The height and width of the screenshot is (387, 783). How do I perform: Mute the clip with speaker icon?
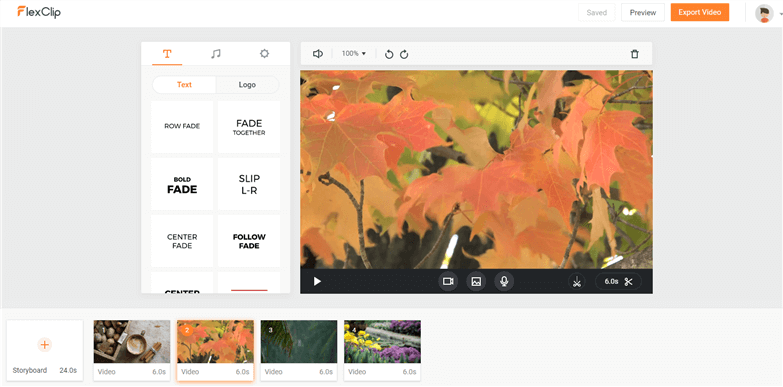click(318, 54)
